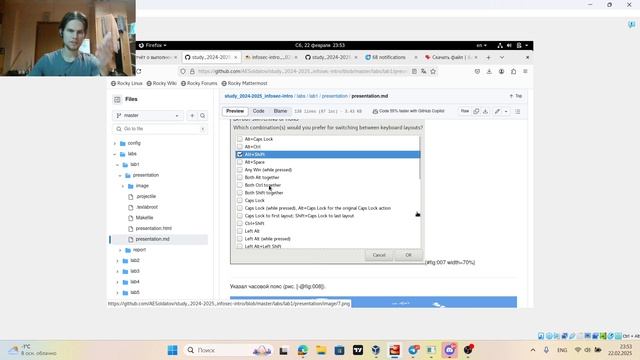Open Firefox downloads panel
The width and height of the screenshot is (640, 360).
tap(489, 71)
